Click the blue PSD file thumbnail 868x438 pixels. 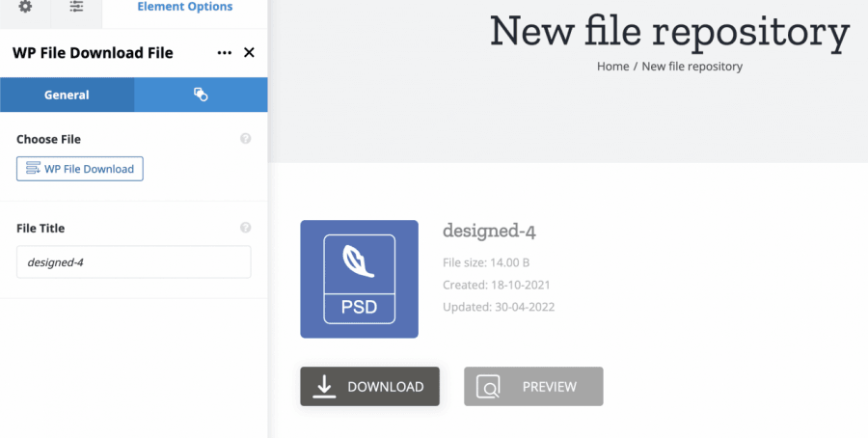[x=359, y=279]
